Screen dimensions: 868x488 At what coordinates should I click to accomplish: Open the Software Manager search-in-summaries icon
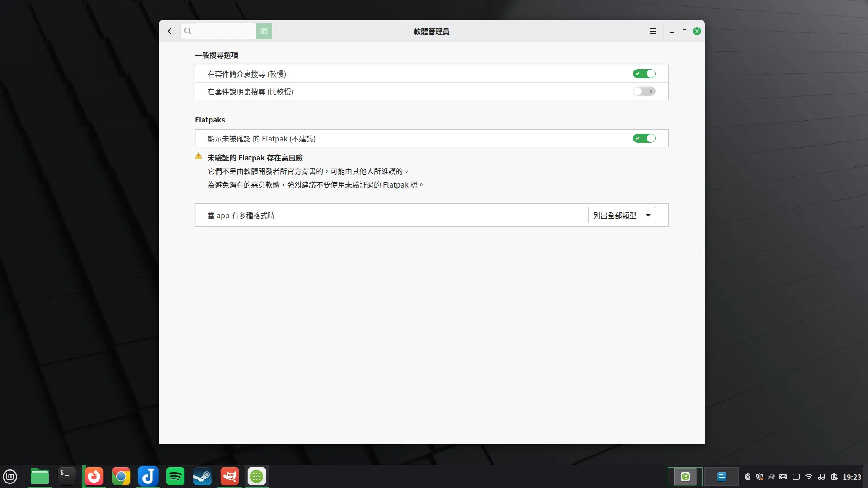264,31
